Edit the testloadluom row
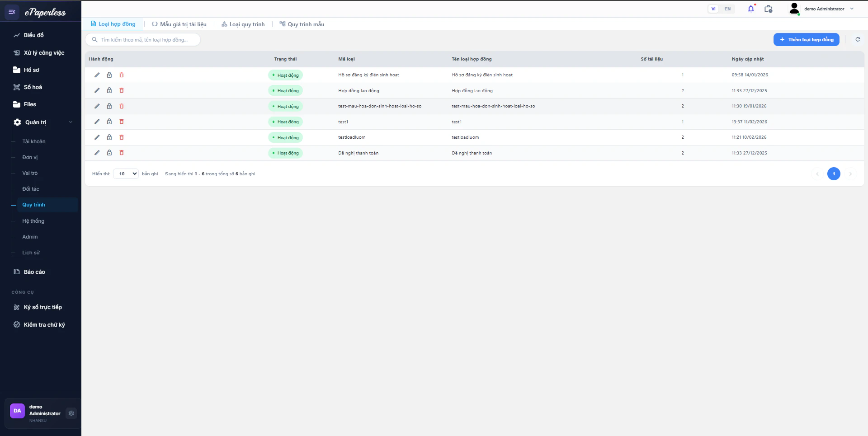This screenshot has height=436, width=868. (x=97, y=137)
